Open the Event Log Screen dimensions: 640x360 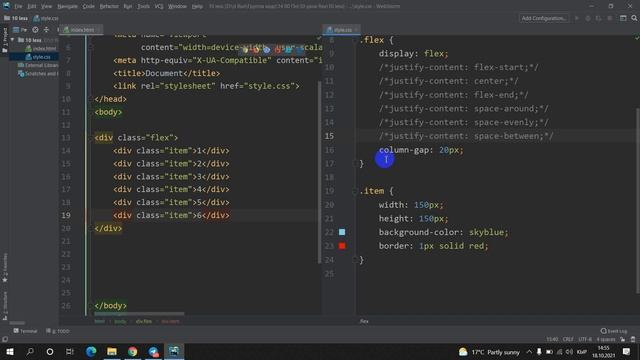coord(614,331)
